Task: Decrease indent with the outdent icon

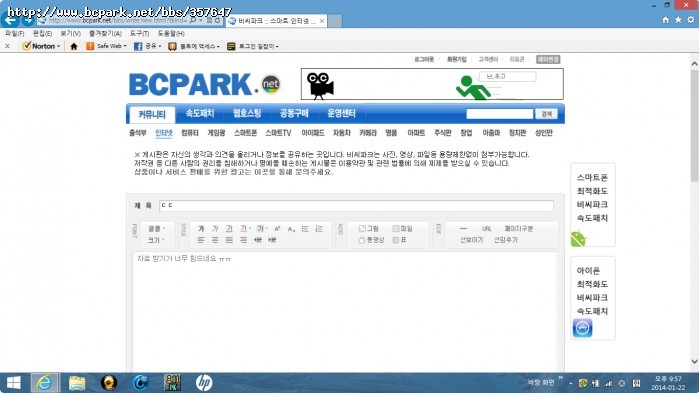Action: tap(258, 240)
